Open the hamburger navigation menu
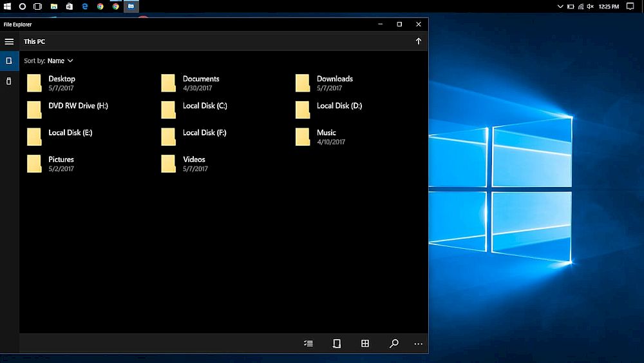Screen dimensions: 644x363 [9, 41]
